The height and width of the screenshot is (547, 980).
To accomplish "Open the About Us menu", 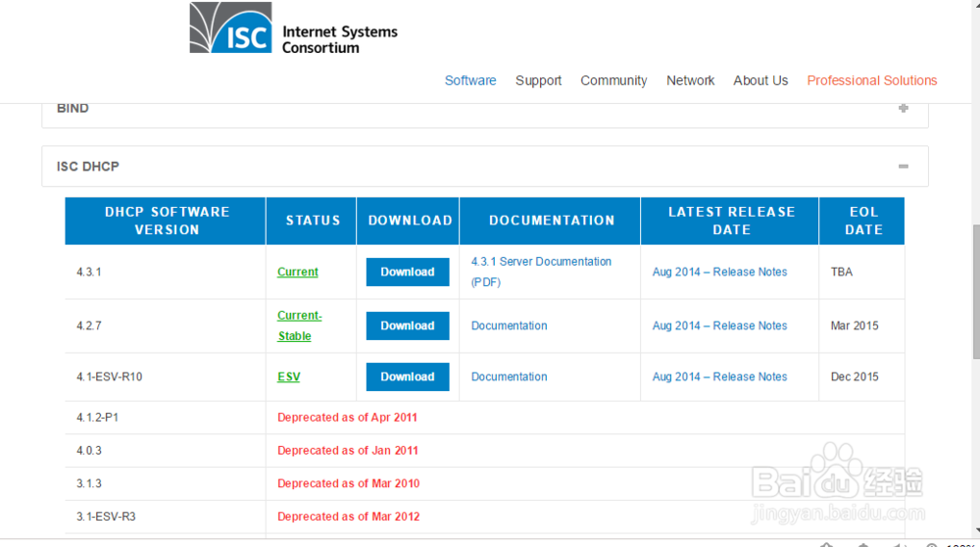I will click(760, 80).
